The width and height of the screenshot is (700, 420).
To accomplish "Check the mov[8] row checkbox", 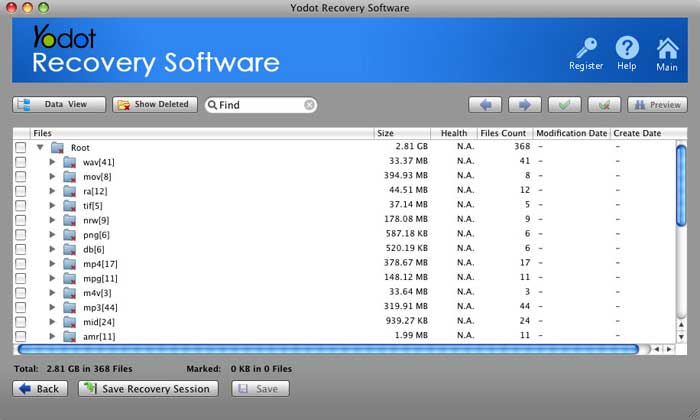I will pyautogui.click(x=21, y=177).
